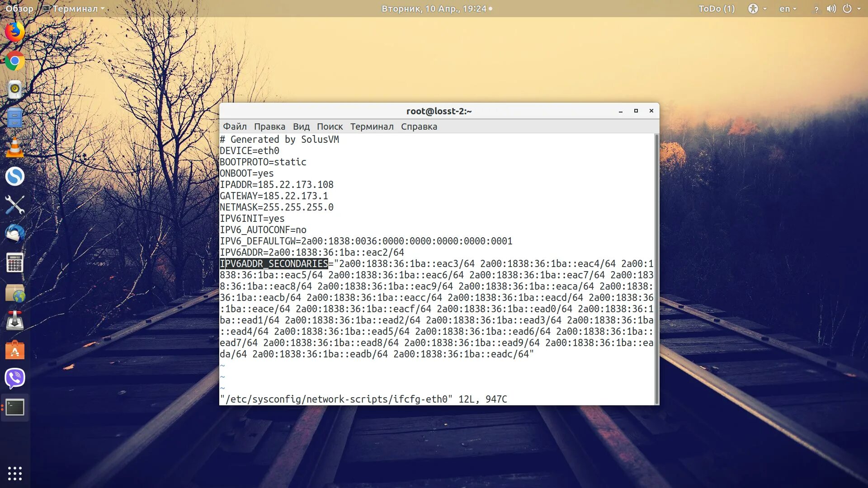This screenshot has width=868, height=488.
Task: Click the terminal vertical scrollbar
Action: point(656,268)
